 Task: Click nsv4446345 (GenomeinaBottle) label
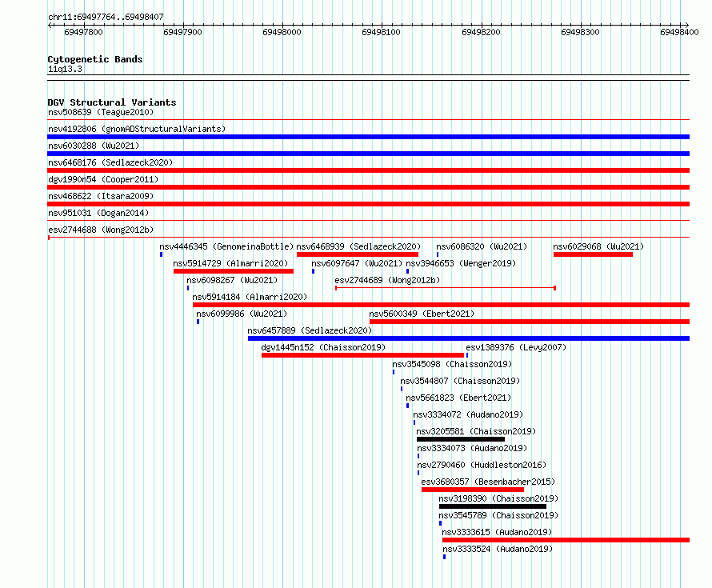226,246
